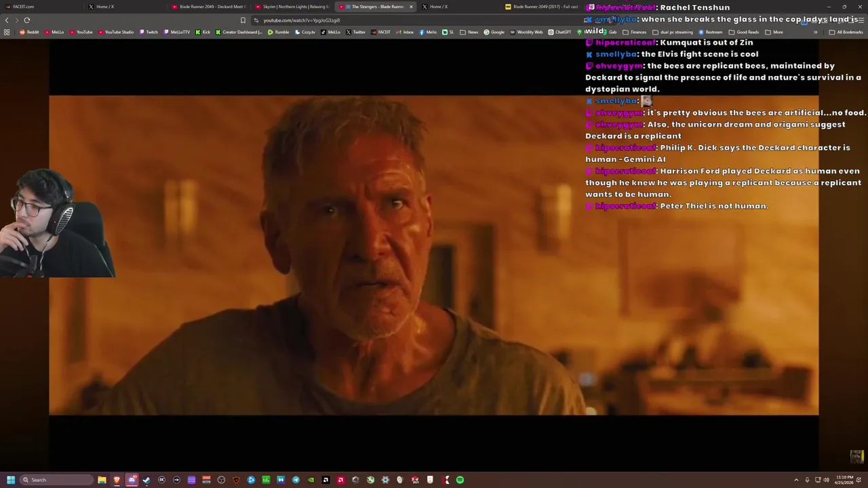
Task: Switch to Blade Runner 2049 (2017) Full cast tab
Action: [x=542, y=7]
